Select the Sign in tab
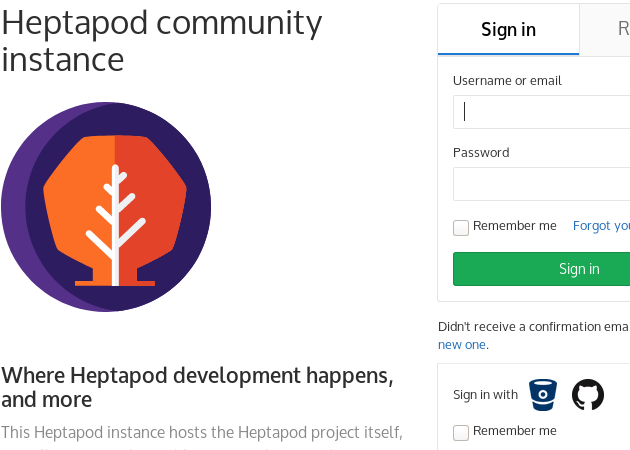Viewport: 630px width, 450px height. [508, 29]
